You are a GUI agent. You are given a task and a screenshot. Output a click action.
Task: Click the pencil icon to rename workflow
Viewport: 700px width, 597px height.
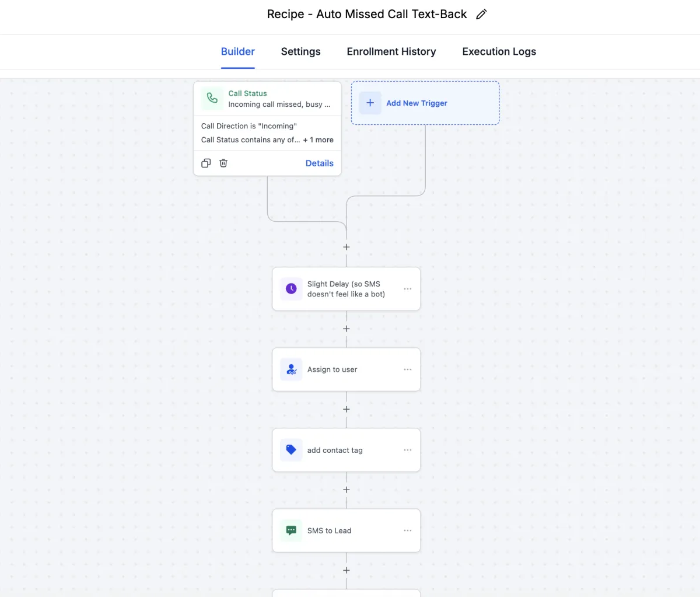pos(481,15)
